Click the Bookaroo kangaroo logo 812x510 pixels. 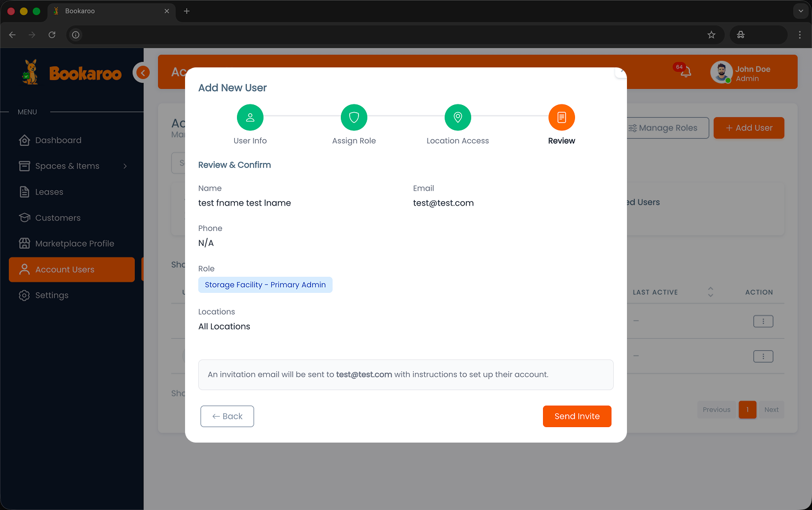tap(29, 71)
